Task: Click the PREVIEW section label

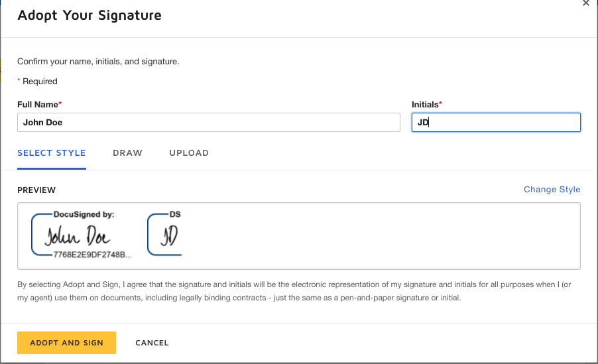Action: pos(36,190)
